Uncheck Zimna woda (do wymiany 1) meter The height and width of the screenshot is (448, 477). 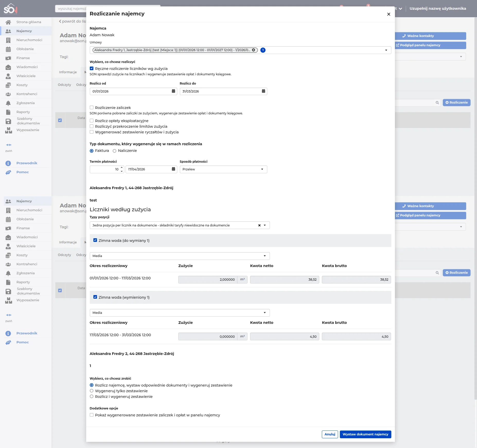[x=95, y=240]
